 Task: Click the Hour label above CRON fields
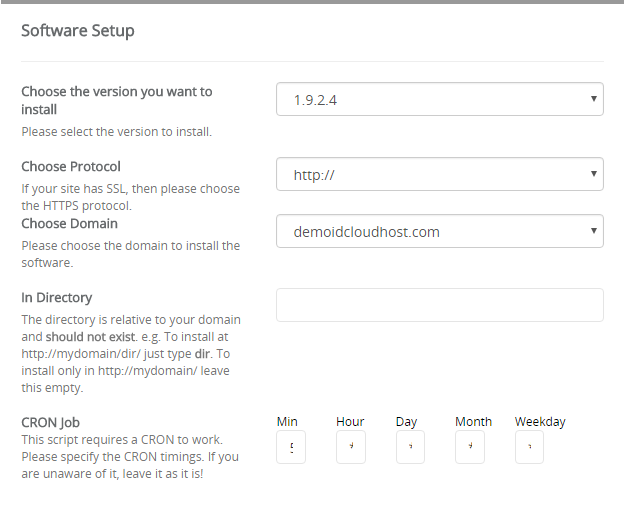350,422
